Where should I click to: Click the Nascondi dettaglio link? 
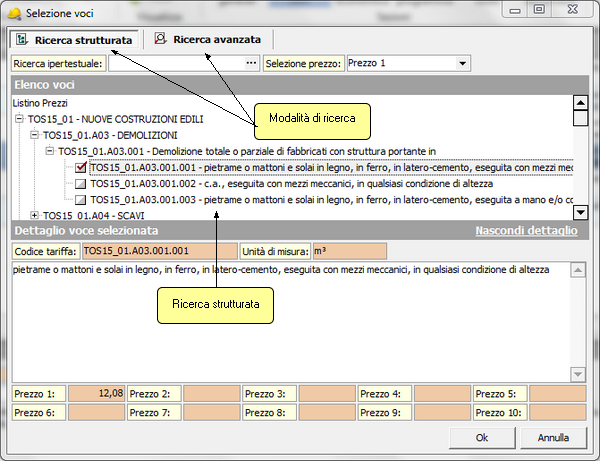(x=525, y=231)
